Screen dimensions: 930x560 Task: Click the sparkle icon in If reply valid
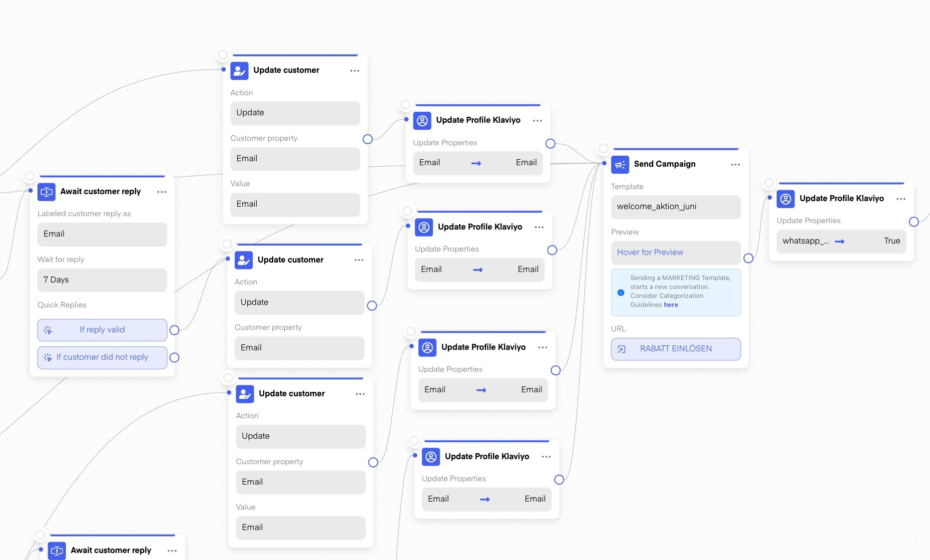[48, 330]
